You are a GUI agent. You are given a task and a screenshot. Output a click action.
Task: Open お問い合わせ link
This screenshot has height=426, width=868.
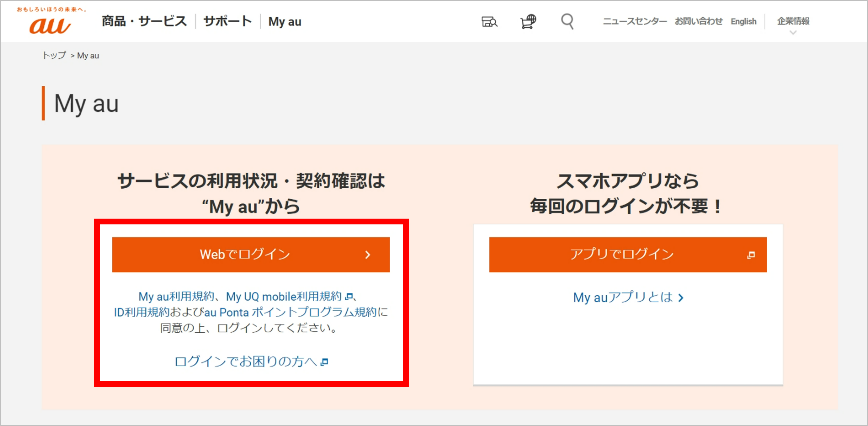pos(699,21)
